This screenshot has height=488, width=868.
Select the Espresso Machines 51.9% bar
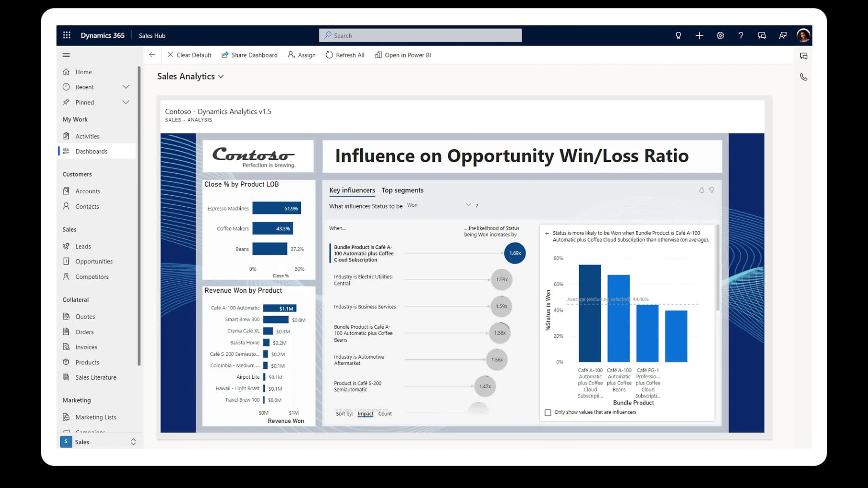tap(277, 208)
